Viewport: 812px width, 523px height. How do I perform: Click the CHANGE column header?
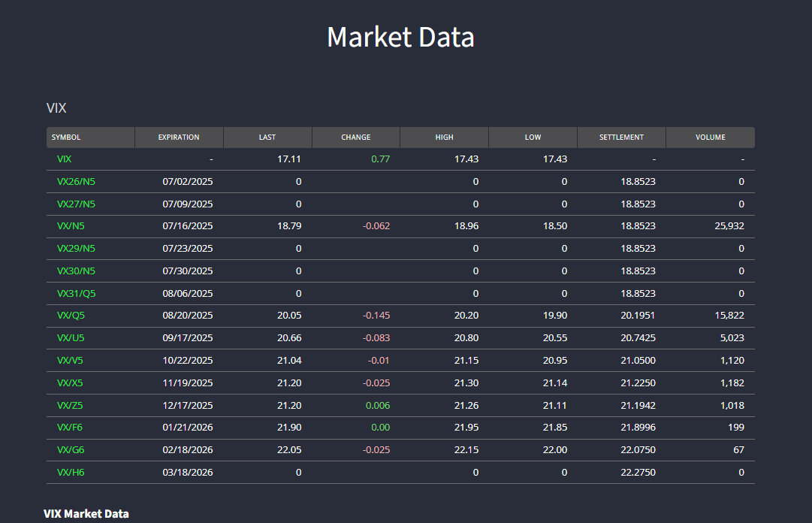356,138
